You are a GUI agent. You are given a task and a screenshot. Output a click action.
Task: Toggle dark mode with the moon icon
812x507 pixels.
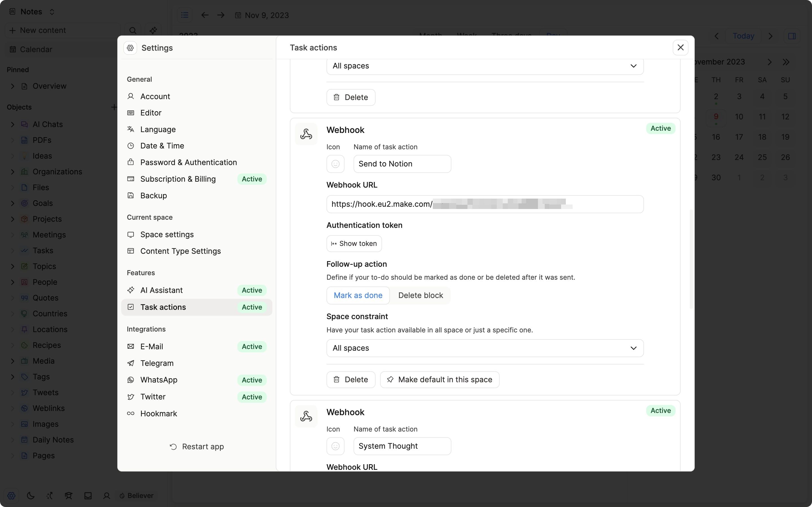click(30, 496)
